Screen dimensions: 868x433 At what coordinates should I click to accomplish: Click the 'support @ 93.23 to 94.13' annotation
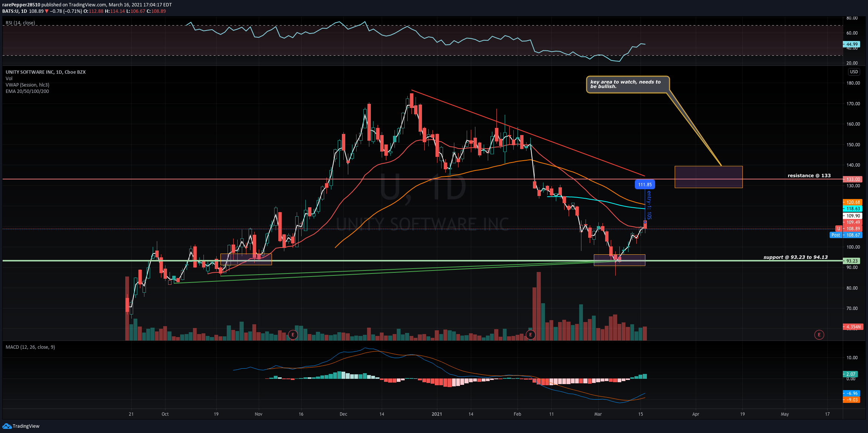[795, 257]
